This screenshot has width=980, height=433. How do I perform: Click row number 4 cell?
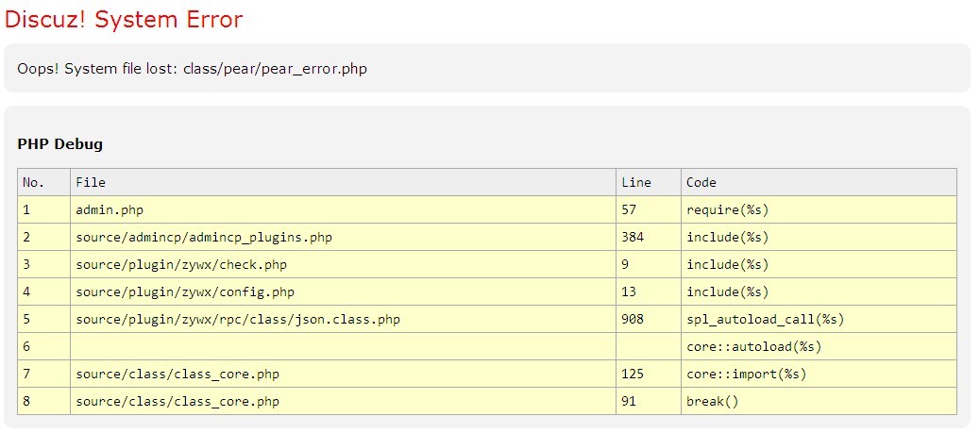coord(43,291)
